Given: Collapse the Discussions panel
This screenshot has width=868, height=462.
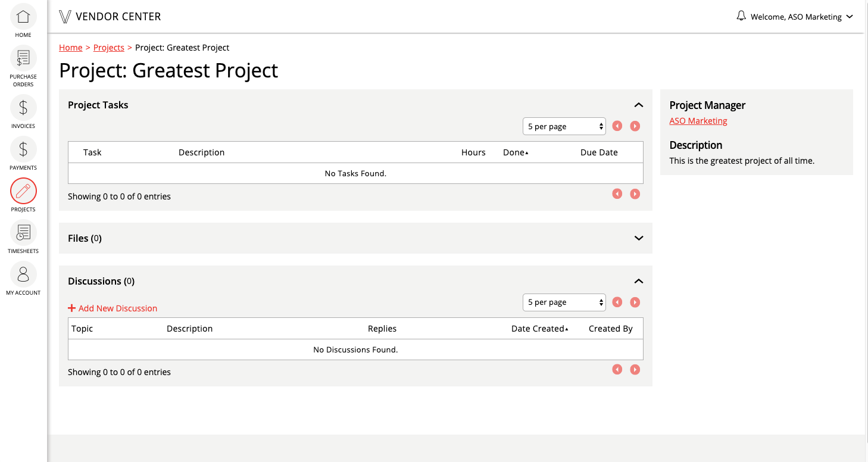Looking at the screenshot, I should (639, 281).
